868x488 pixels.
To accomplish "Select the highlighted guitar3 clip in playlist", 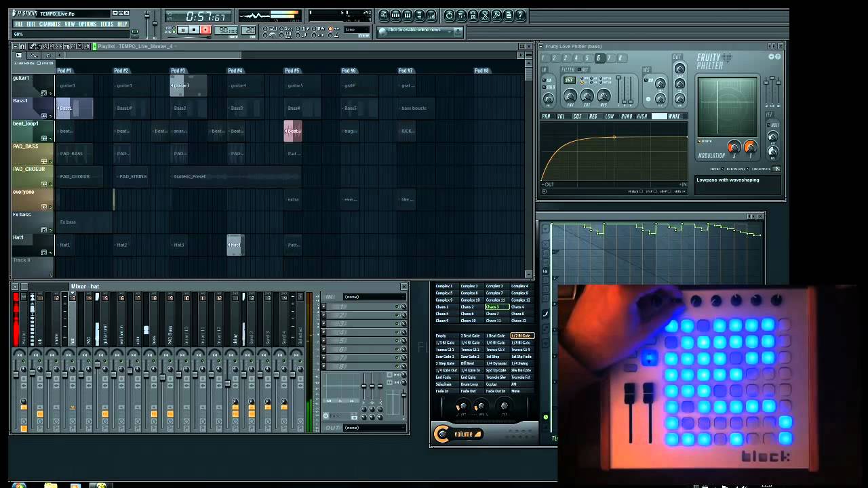I will point(188,85).
